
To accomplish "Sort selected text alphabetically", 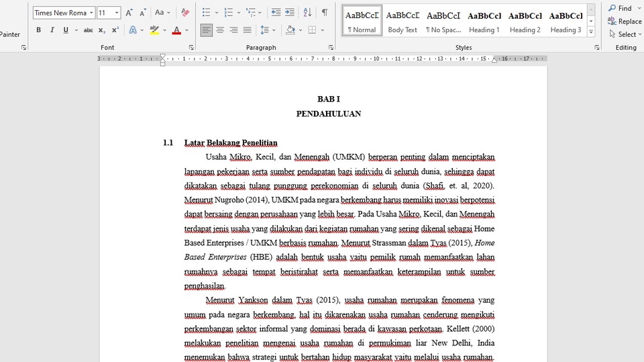I will [x=307, y=13].
